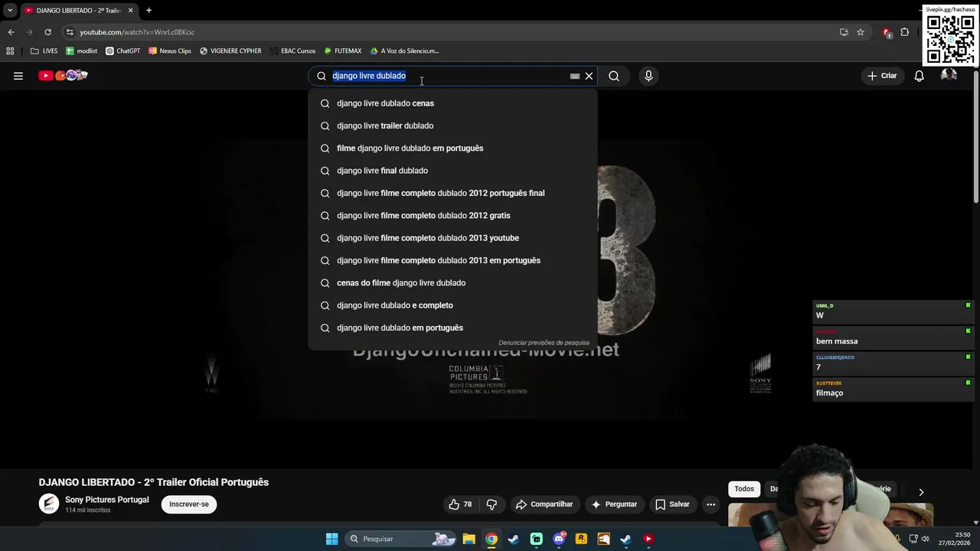
Task: Select suggestion 'django livre trailer dublado'
Action: (x=452, y=126)
